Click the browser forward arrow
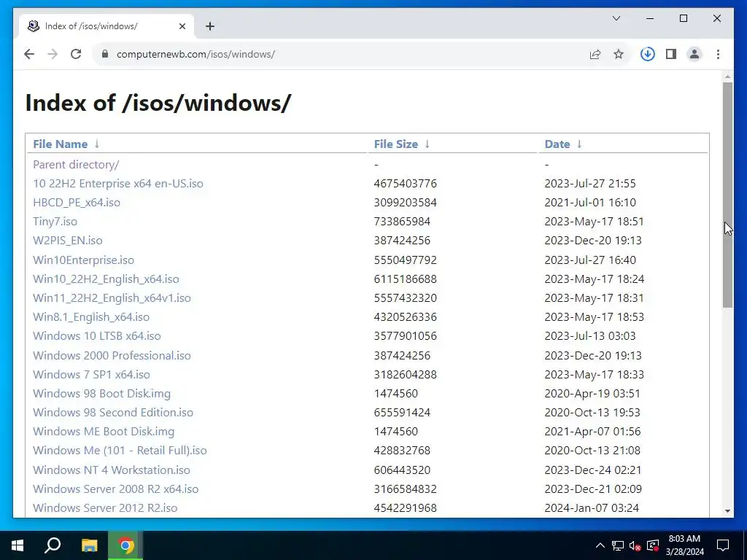The image size is (747, 560). [x=53, y=54]
